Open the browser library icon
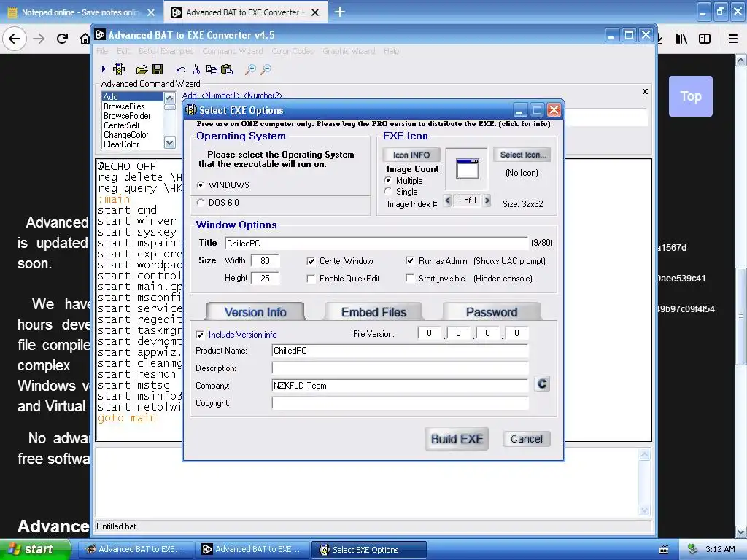 coord(681,39)
